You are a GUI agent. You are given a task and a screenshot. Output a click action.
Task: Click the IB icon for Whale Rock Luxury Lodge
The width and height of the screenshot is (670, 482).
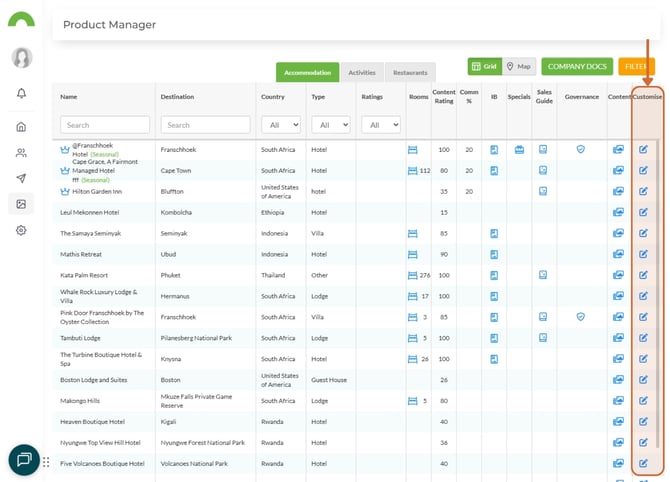point(494,296)
